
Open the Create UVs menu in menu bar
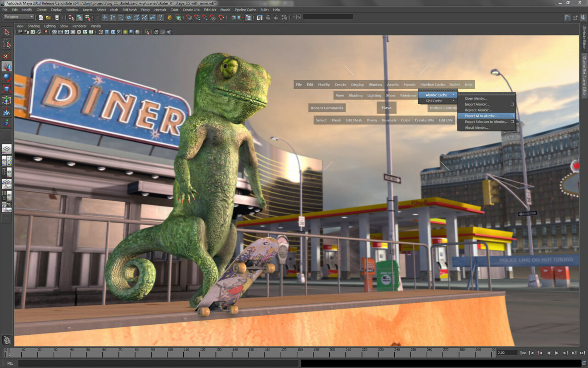point(192,10)
